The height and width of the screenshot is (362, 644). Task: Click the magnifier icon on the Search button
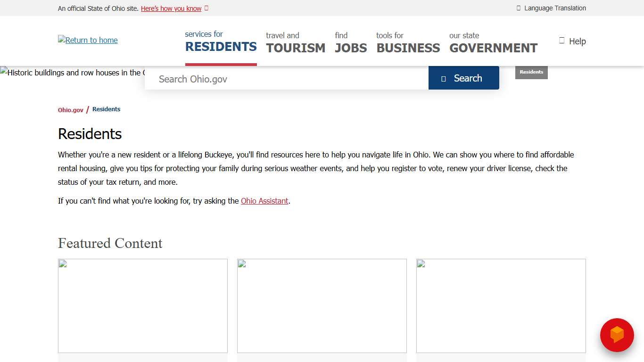pos(444,78)
